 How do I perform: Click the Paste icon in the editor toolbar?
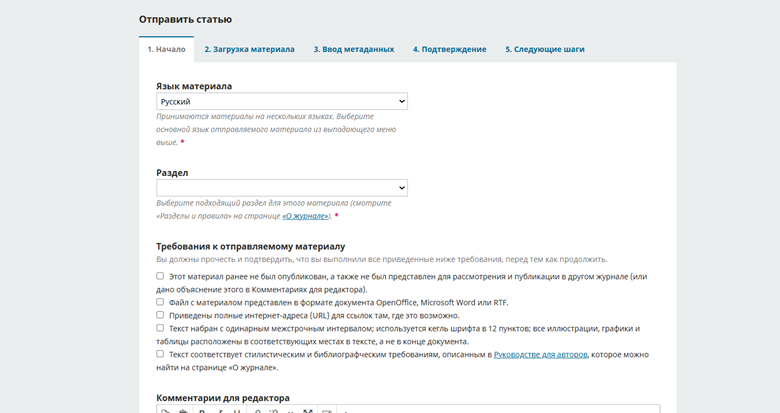182,411
